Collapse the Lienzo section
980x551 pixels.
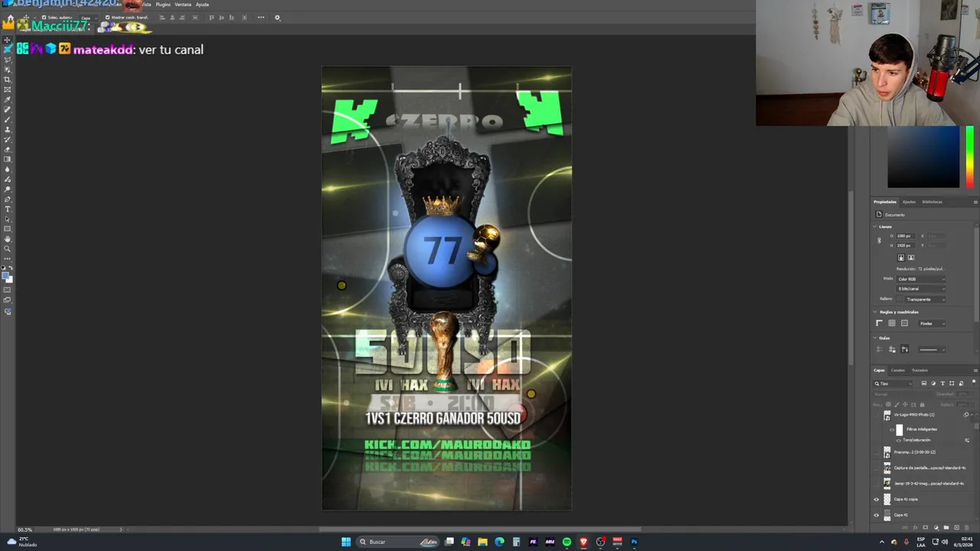(875, 227)
